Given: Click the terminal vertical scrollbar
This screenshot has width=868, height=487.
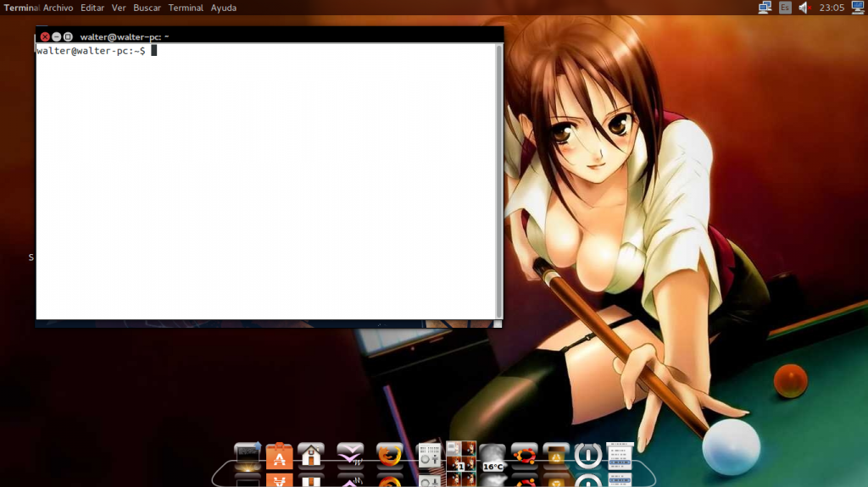Looking at the screenshot, I should pos(498,181).
